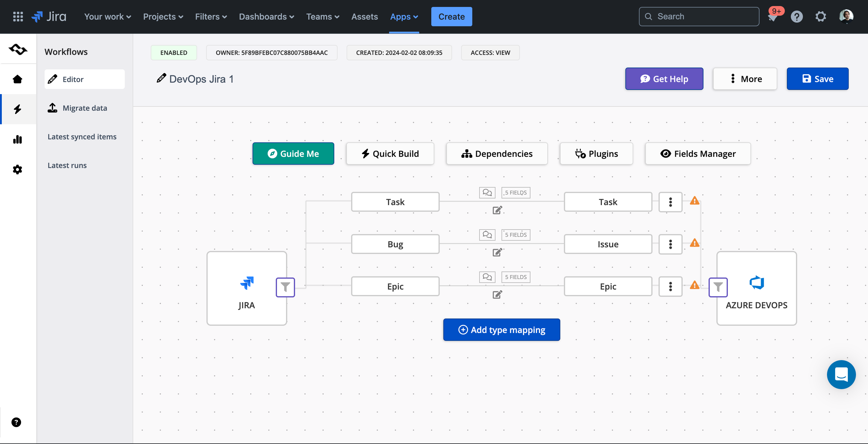Select the AZURE DEVOPS system card
This screenshot has width=868, height=444.
(x=756, y=288)
